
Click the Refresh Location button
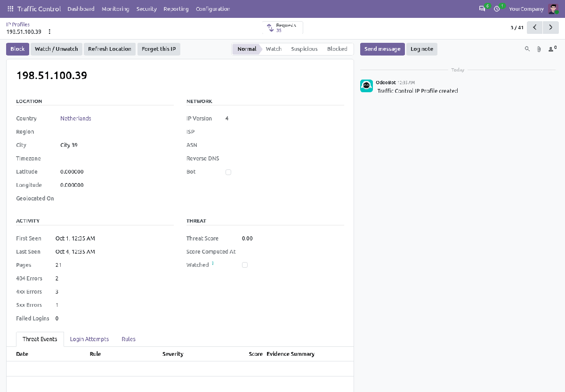pos(110,49)
